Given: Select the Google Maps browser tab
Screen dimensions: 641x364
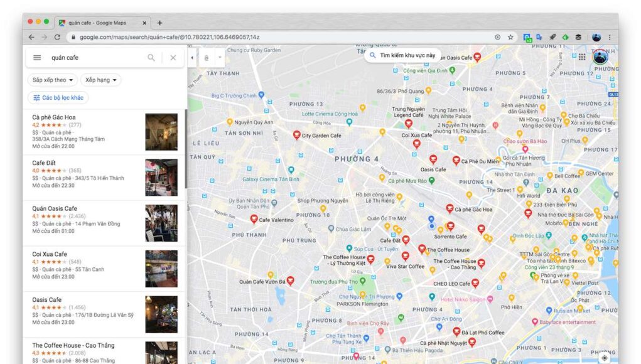Looking at the screenshot, I should [x=102, y=23].
